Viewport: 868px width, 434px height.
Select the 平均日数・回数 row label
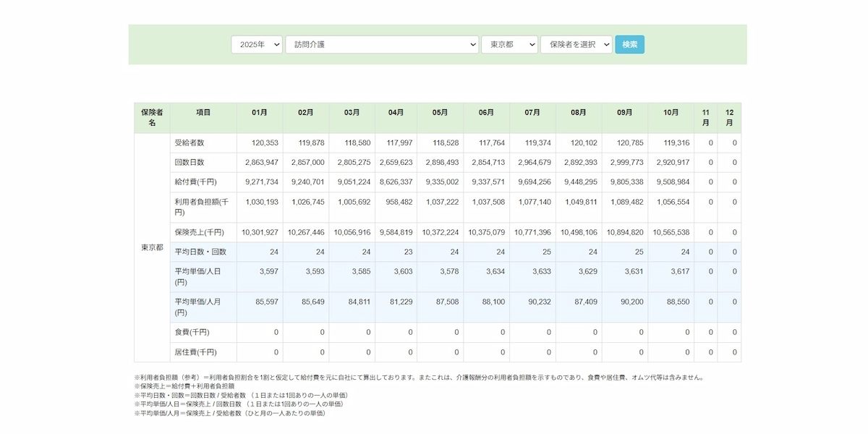click(x=200, y=252)
